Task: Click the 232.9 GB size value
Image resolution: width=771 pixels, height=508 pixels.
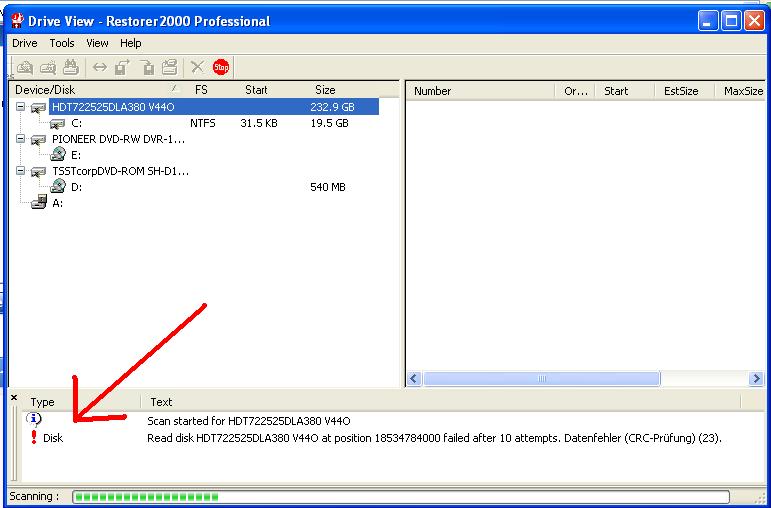Action: pos(332,107)
